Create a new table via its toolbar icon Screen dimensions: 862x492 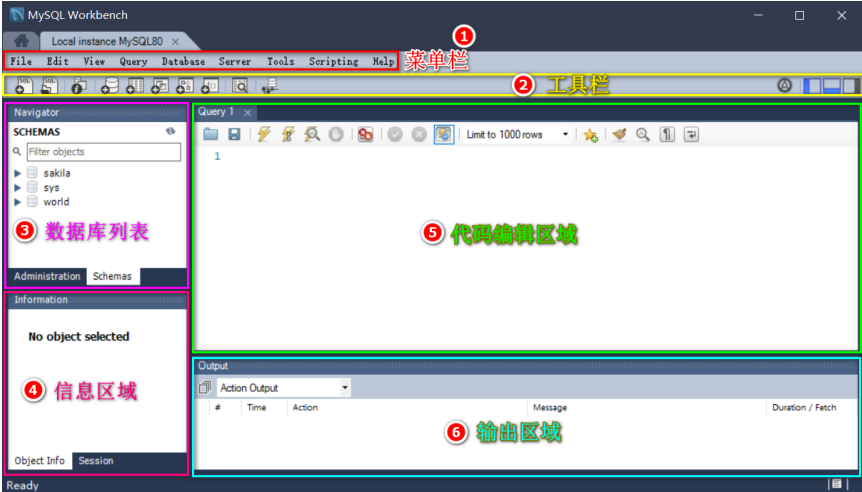pos(135,85)
